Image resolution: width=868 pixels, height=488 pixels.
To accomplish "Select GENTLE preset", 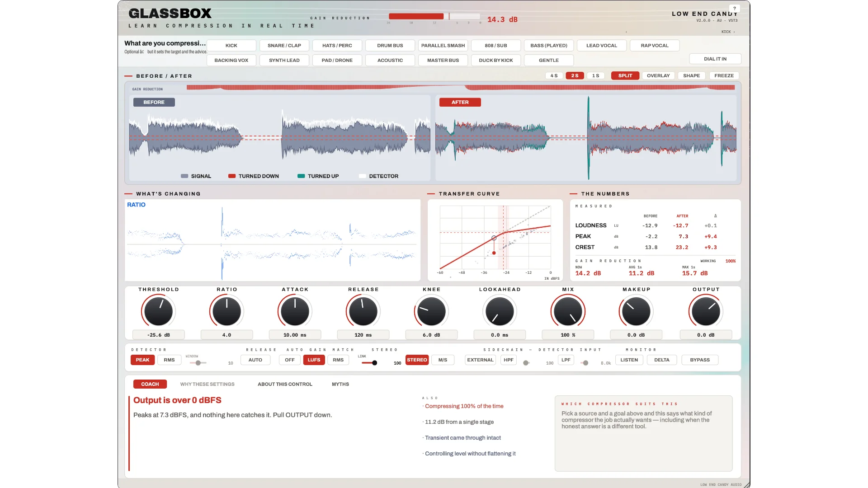I will tap(549, 61).
